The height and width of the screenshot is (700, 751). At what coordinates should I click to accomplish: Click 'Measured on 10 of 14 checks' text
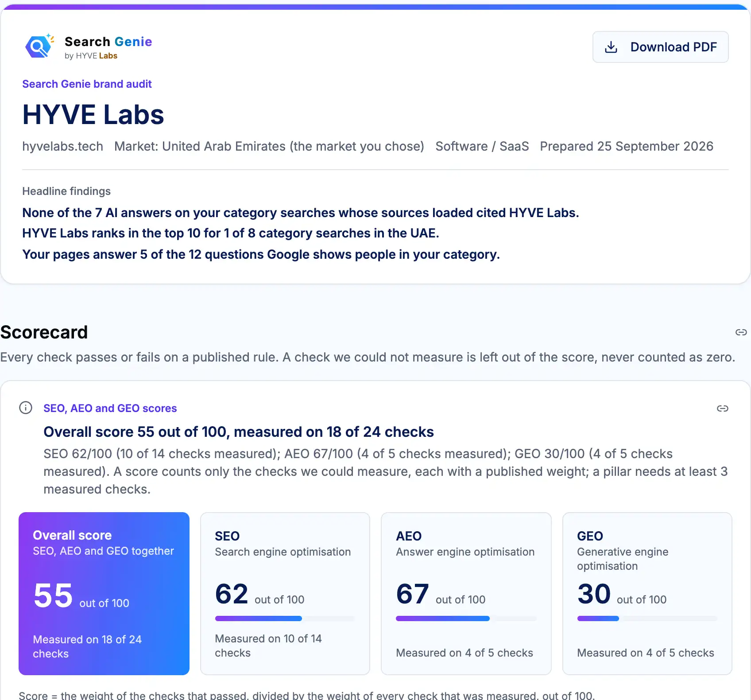point(268,646)
